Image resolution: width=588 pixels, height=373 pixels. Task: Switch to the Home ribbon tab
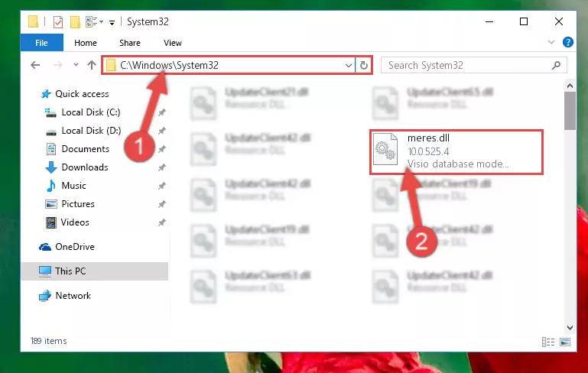pos(86,43)
